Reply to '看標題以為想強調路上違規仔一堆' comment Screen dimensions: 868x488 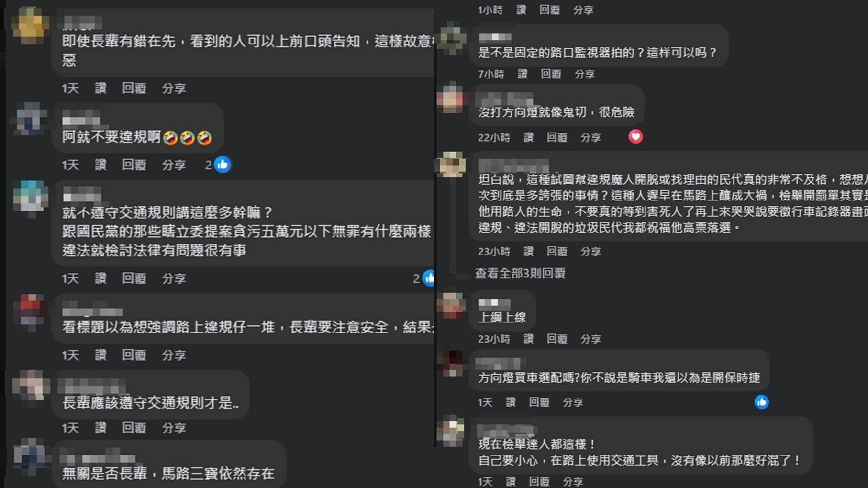134,355
